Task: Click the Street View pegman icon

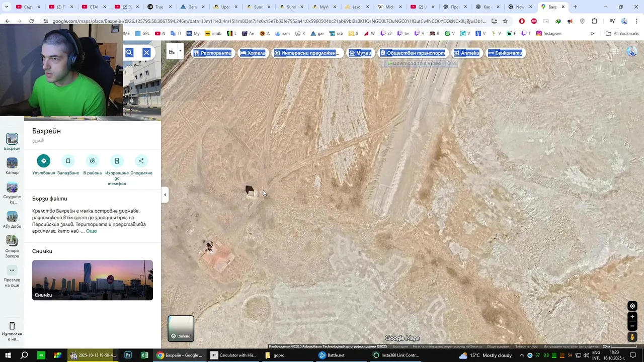Action: [x=632, y=337]
